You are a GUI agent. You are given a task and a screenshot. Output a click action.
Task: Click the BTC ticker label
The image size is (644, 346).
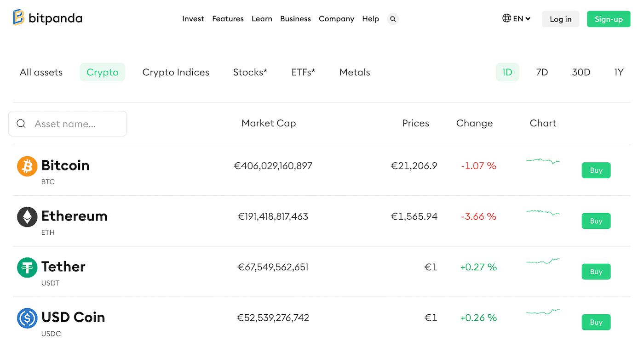click(x=48, y=182)
